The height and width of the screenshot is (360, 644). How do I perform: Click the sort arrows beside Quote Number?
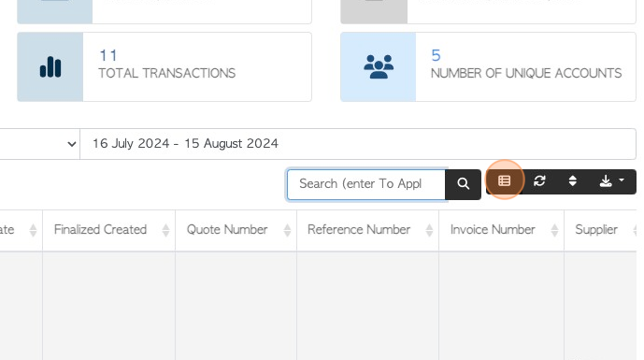(287, 231)
